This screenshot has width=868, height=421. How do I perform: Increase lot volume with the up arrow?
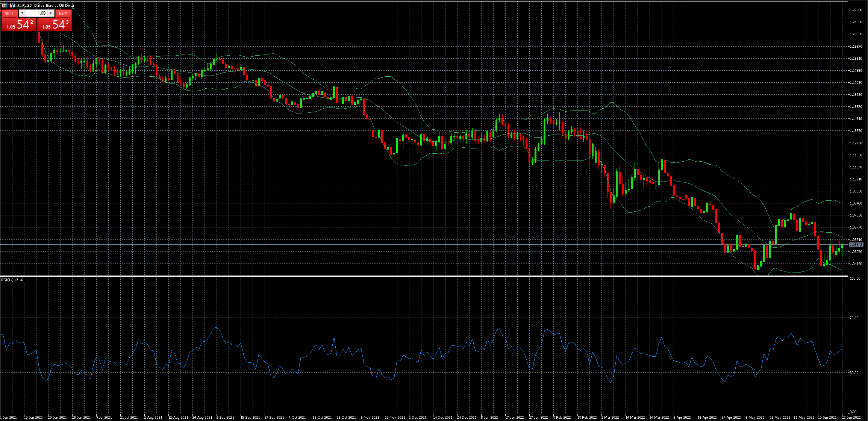point(51,13)
